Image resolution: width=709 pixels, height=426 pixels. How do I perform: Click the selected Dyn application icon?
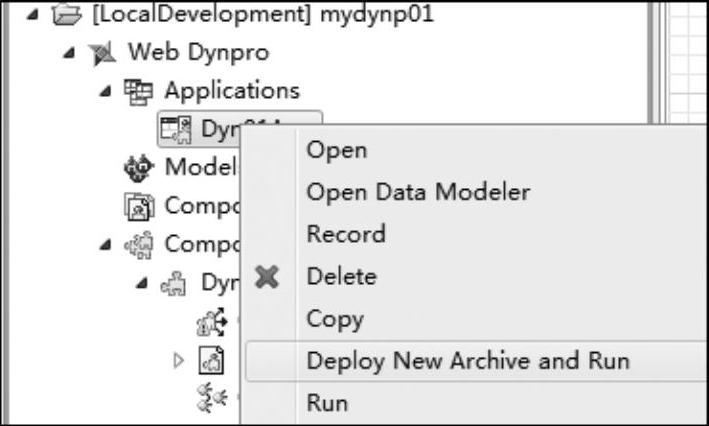click(x=176, y=130)
